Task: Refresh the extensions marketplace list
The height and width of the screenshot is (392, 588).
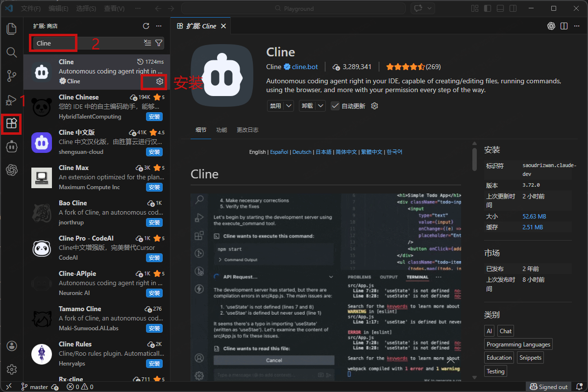Action: click(x=146, y=26)
